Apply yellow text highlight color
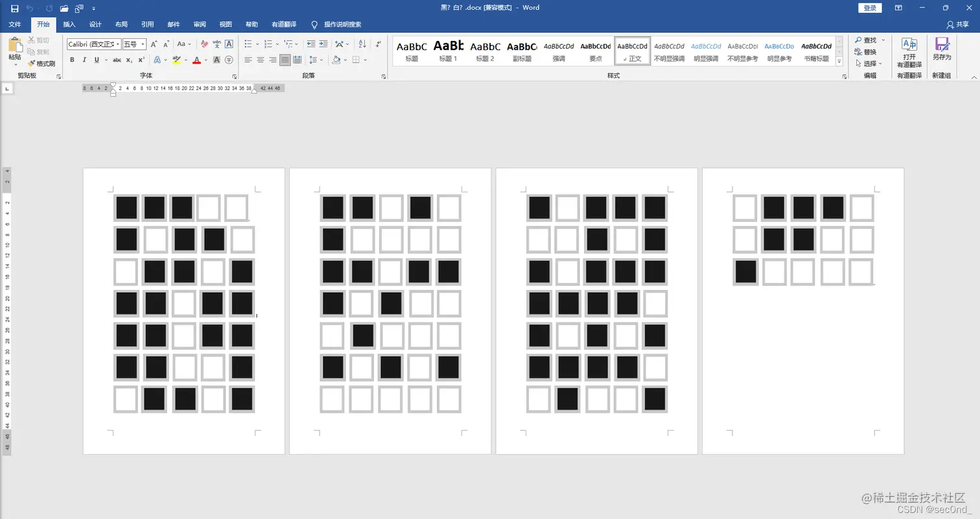The width and height of the screenshot is (980, 519). [x=176, y=60]
